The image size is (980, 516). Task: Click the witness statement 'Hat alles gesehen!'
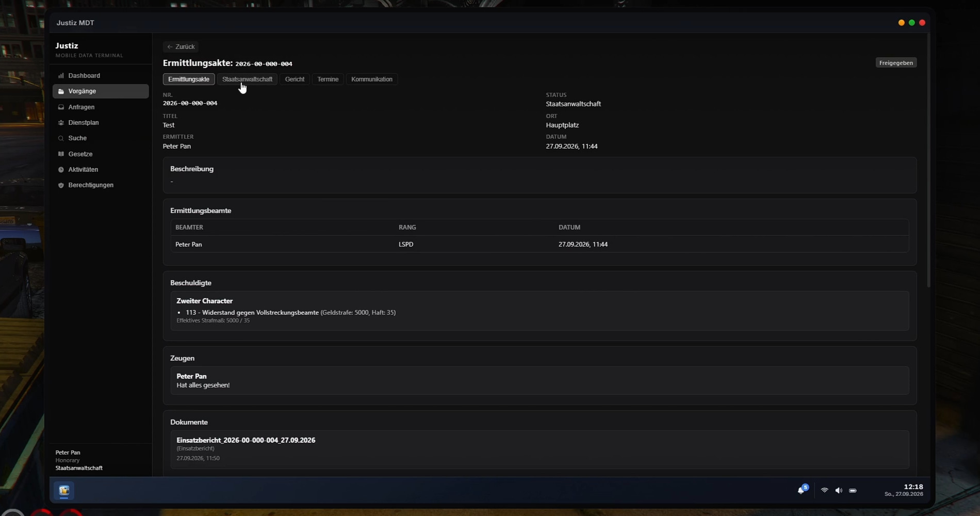click(x=203, y=385)
